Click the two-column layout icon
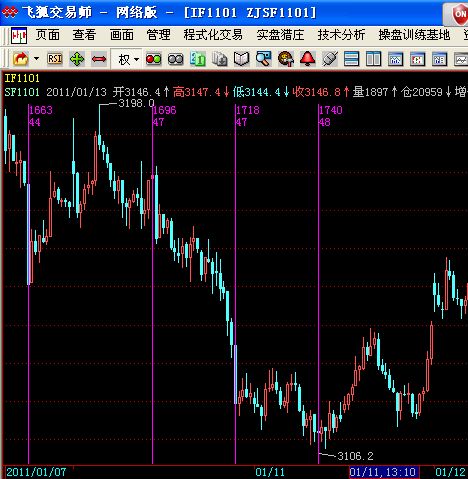 point(373,59)
